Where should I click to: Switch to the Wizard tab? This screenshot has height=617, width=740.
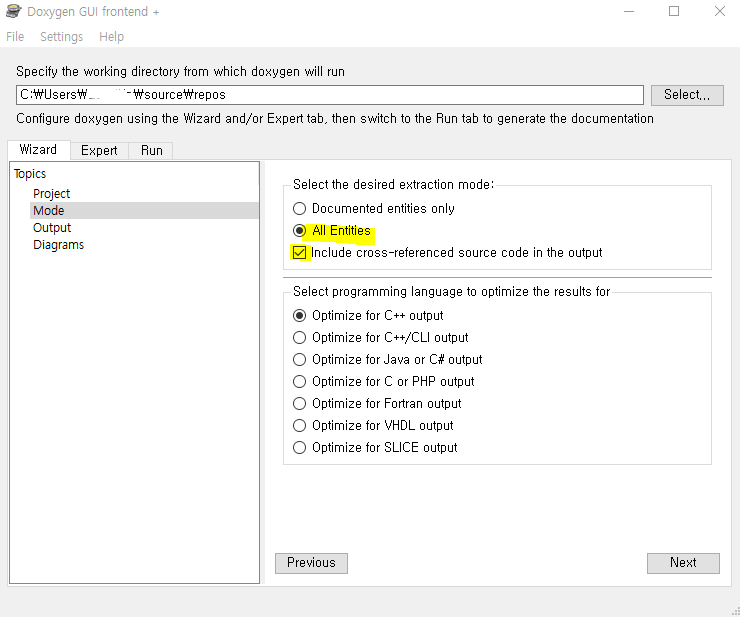coord(38,150)
